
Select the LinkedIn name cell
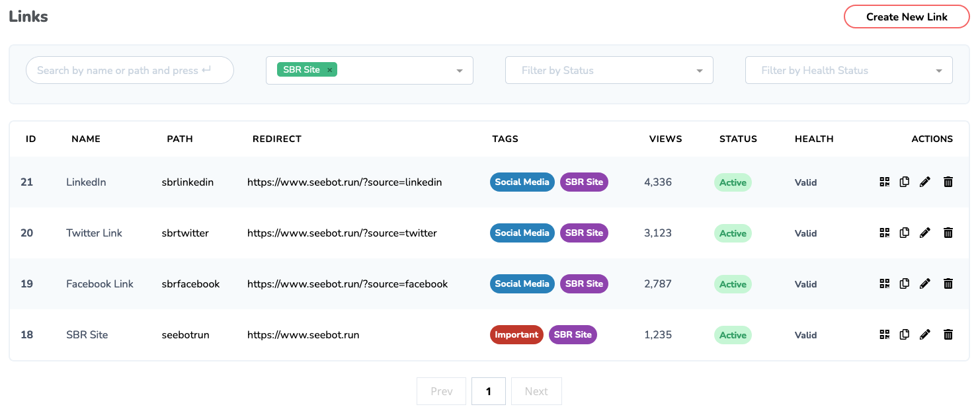(x=86, y=182)
